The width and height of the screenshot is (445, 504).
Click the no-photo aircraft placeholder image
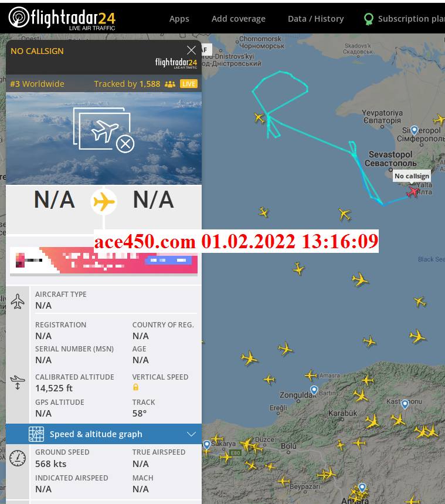pos(104,130)
